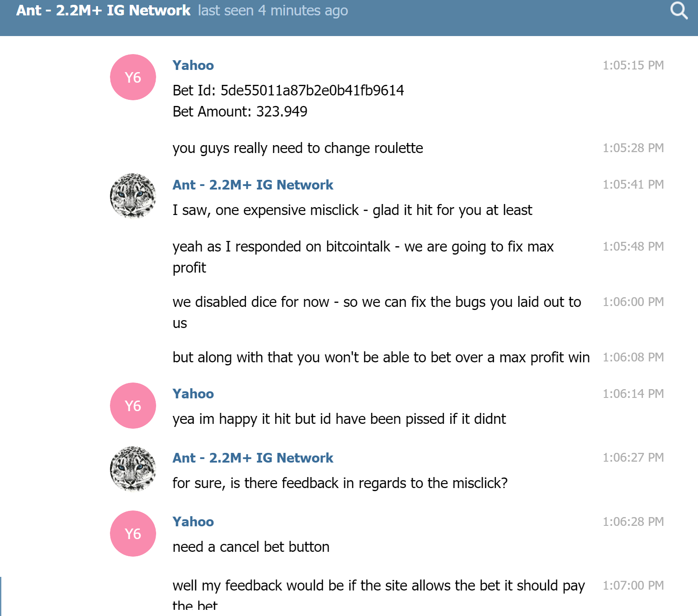Viewport: 698px width, 616px height.
Task: Open the Yahoo sender name at 1:06:14 PM
Action: click(193, 394)
